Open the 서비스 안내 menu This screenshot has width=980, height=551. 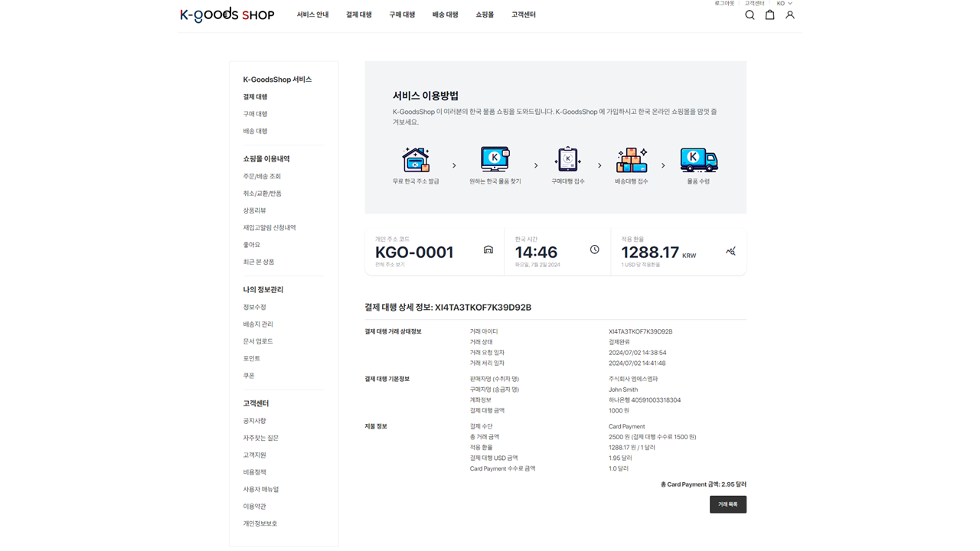tap(312, 15)
